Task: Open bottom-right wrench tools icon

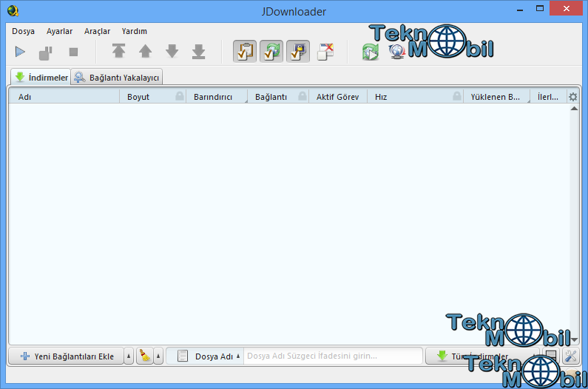Action: (571, 356)
